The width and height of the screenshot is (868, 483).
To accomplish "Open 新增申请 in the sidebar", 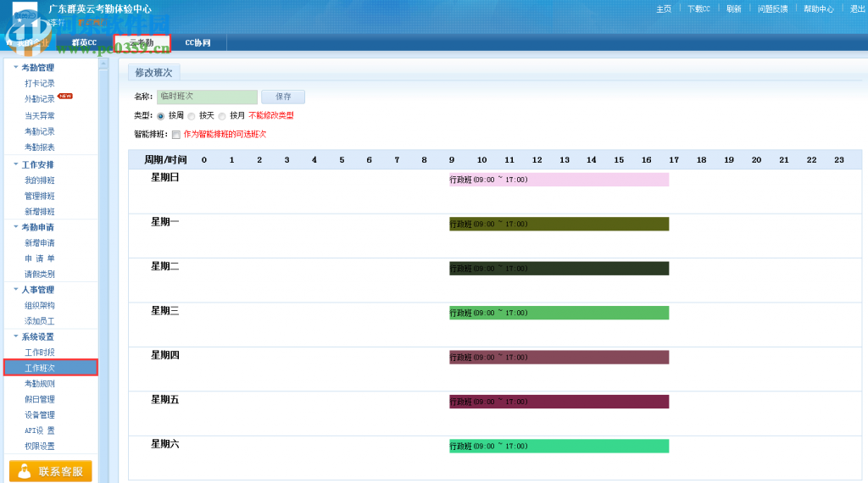I will pyautogui.click(x=40, y=243).
